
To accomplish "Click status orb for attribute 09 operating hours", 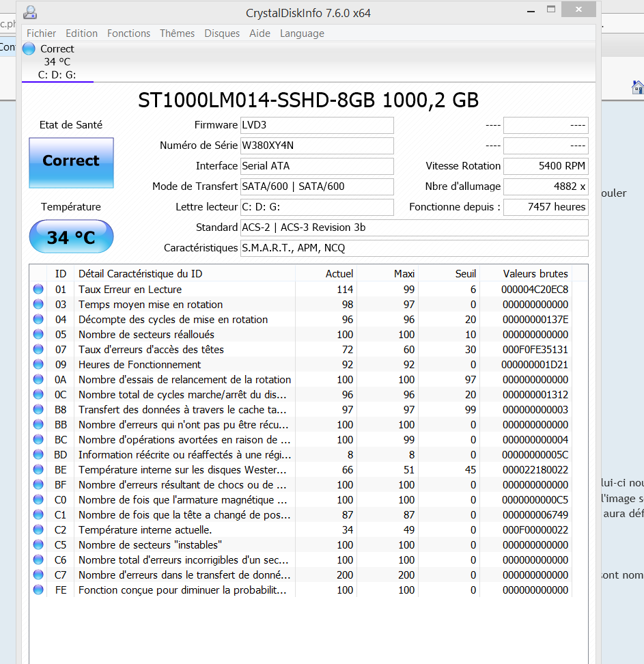I will [38, 365].
